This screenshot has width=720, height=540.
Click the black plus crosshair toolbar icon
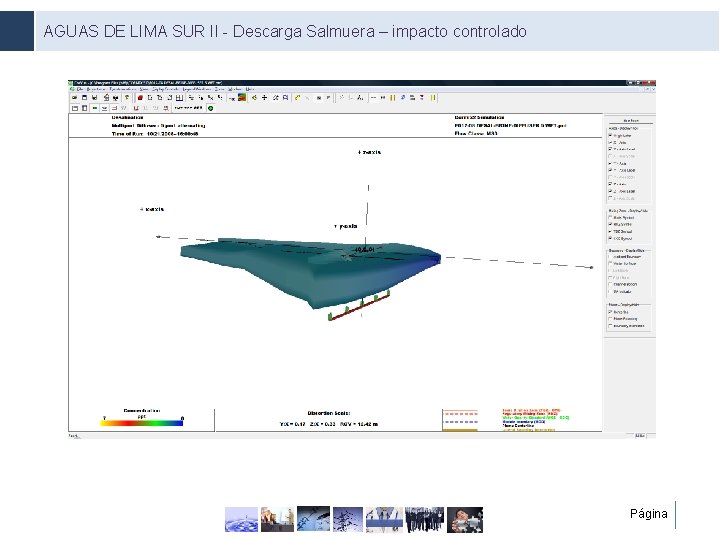click(264, 98)
